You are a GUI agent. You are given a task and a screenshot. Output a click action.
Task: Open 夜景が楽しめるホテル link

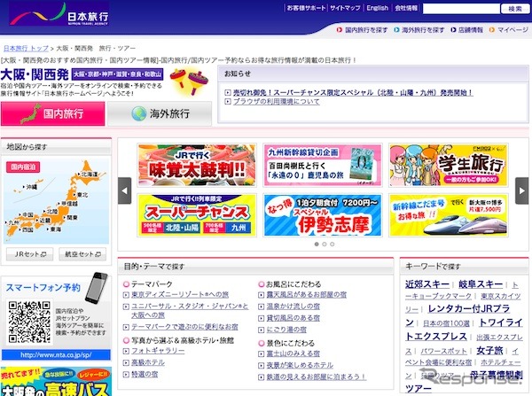300,365
